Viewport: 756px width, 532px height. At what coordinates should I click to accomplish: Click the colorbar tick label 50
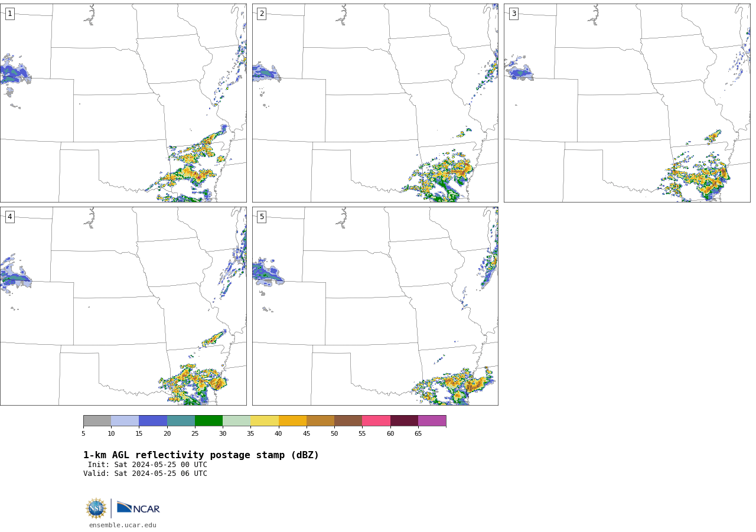pyautogui.click(x=334, y=434)
